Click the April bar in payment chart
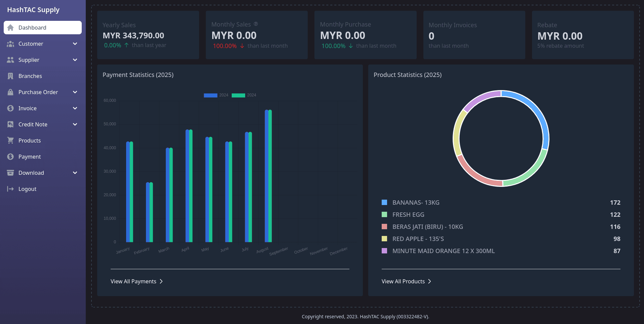 point(189,186)
